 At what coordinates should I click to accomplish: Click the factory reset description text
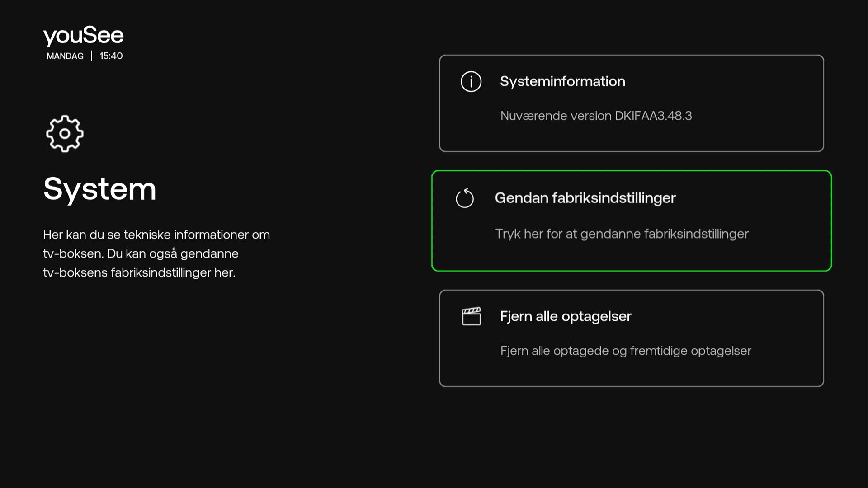pyautogui.click(x=622, y=234)
